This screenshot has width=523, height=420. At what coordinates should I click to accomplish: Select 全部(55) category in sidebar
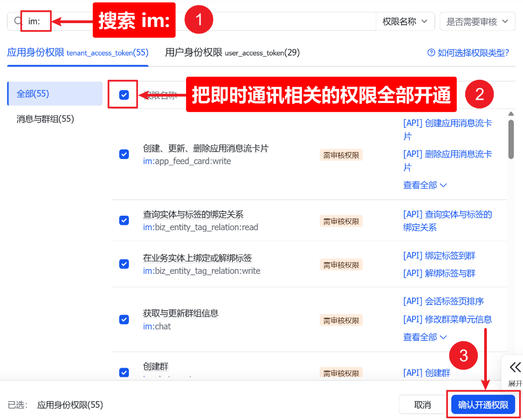tap(33, 94)
